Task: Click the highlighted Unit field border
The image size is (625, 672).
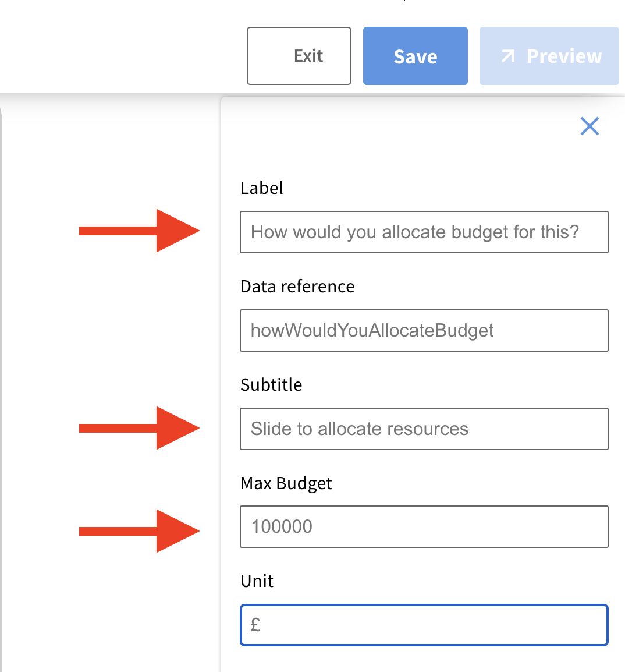Action: (424, 605)
